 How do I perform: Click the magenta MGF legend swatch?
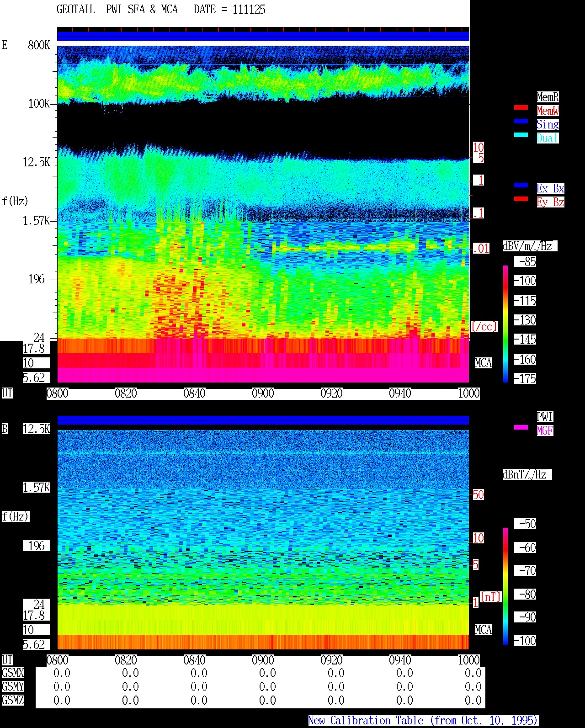point(521,428)
